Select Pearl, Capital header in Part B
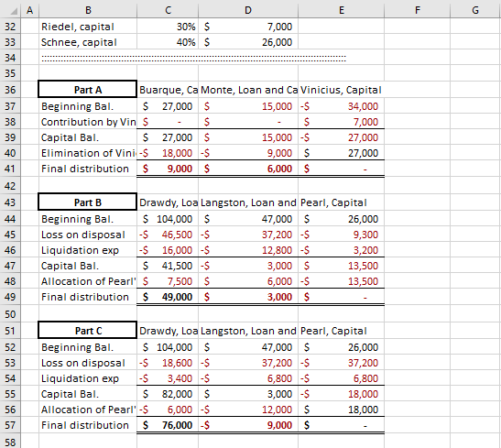Viewport: 501px width, 448px height. coord(341,202)
